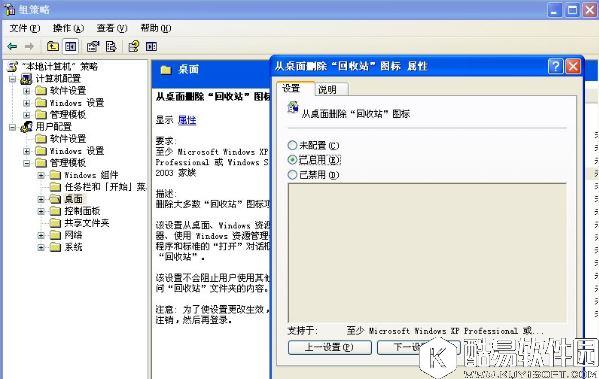Click the Help toolbar icon
599x379 pixels.
[134, 47]
